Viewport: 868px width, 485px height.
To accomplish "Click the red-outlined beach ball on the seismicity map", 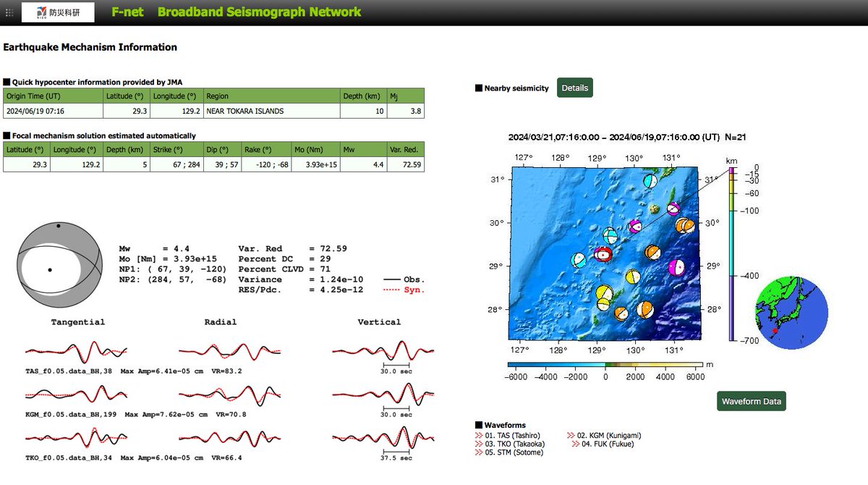I will pyautogui.click(x=603, y=254).
